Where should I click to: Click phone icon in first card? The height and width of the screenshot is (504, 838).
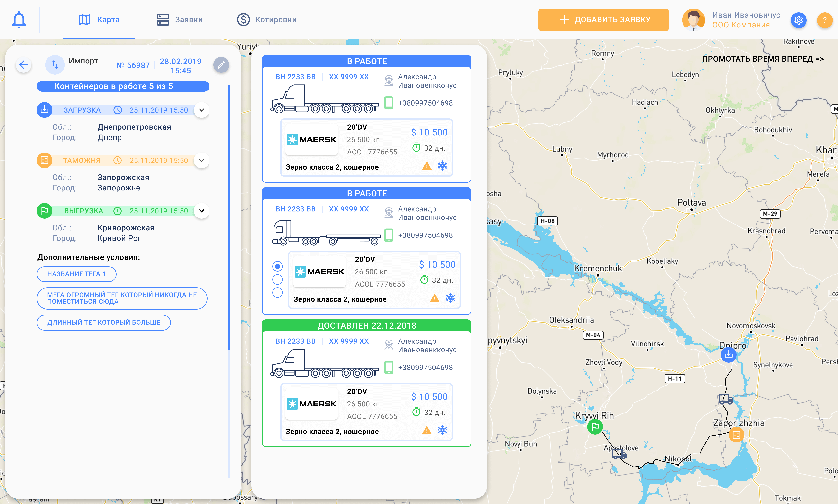click(389, 103)
